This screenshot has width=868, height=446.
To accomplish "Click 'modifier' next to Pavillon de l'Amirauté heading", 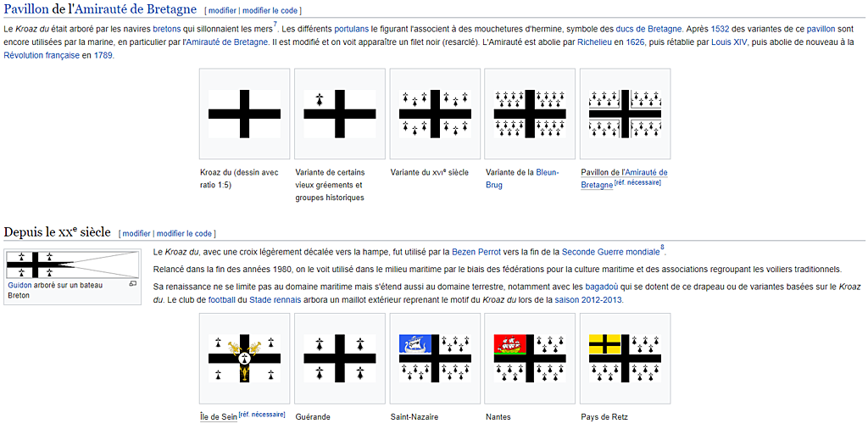I will click(223, 10).
